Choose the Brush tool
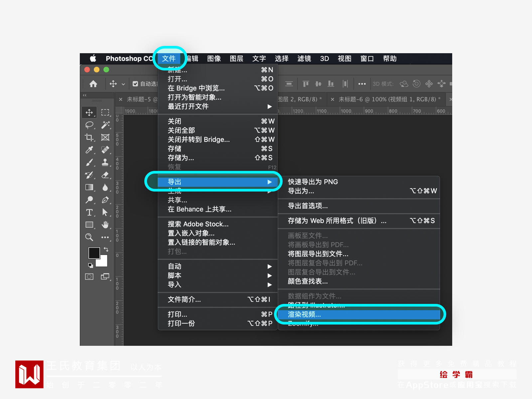Viewport: 532px width, 399px height. click(x=89, y=162)
